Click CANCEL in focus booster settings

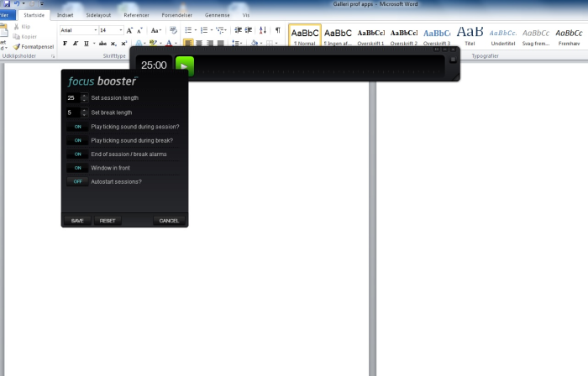[169, 221]
